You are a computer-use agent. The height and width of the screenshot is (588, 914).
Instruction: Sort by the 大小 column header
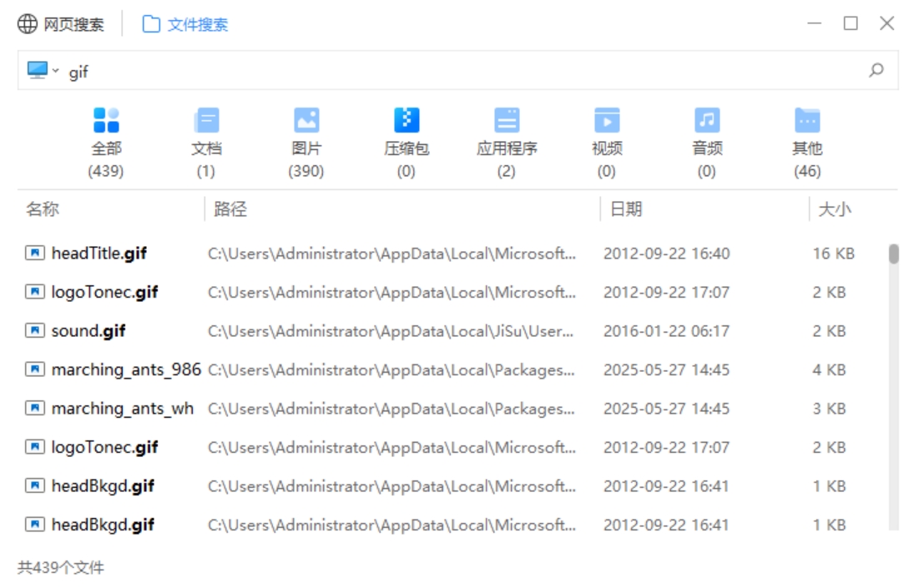point(835,209)
